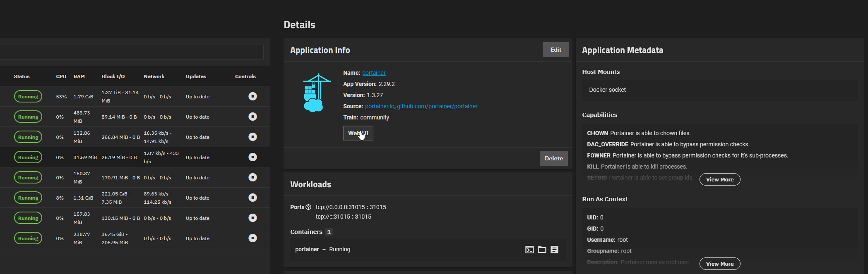Viewport: 868px width, 274px height.
Task: Click Up to date on the 53% CPU row
Action: pyautogui.click(x=197, y=97)
